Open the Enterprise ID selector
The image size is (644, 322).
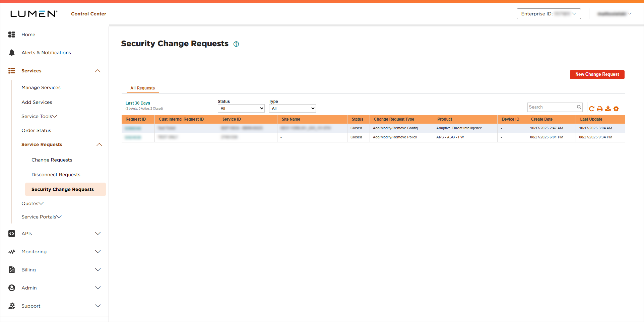click(549, 14)
